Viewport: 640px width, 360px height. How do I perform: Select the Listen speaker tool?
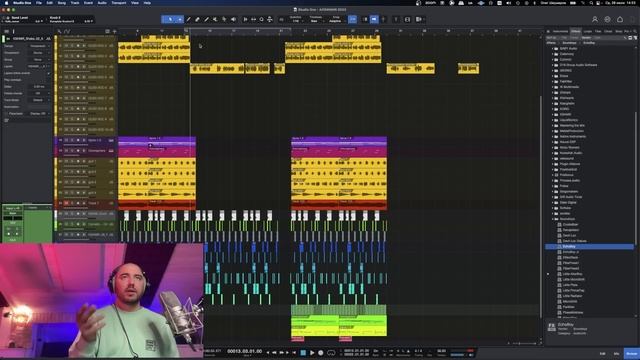click(233, 19)
